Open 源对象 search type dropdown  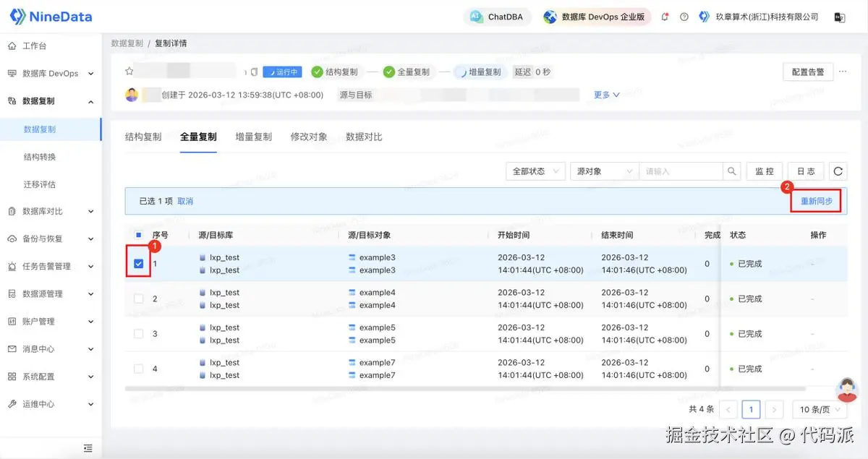point(605,171)
